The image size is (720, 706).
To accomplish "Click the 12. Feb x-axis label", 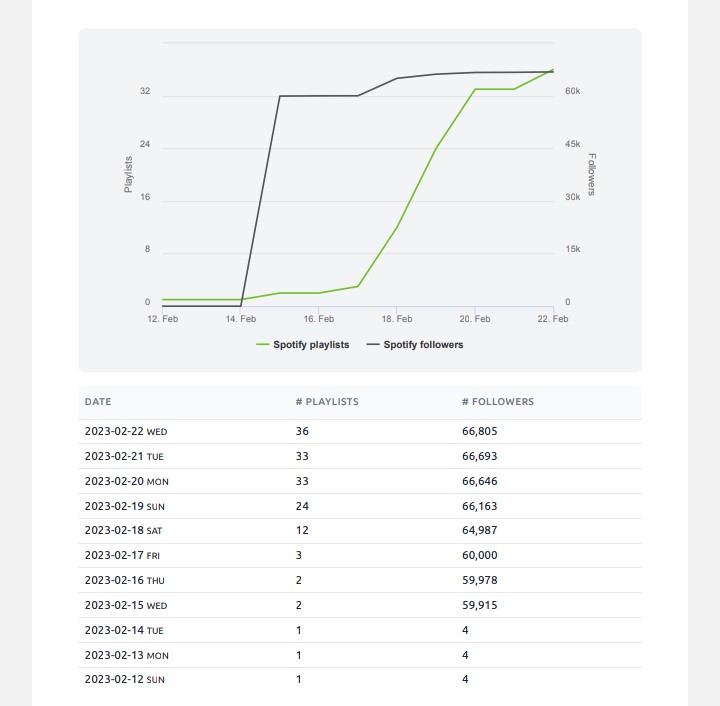I will click(163, 319).
